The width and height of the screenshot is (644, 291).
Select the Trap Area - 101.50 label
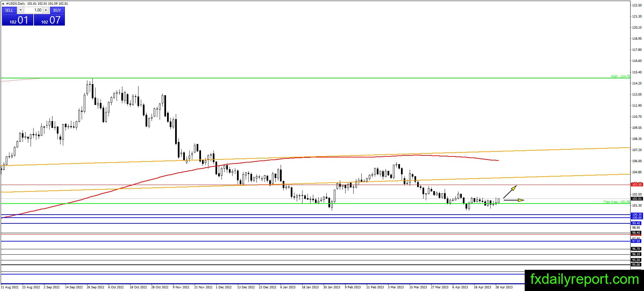616,202
